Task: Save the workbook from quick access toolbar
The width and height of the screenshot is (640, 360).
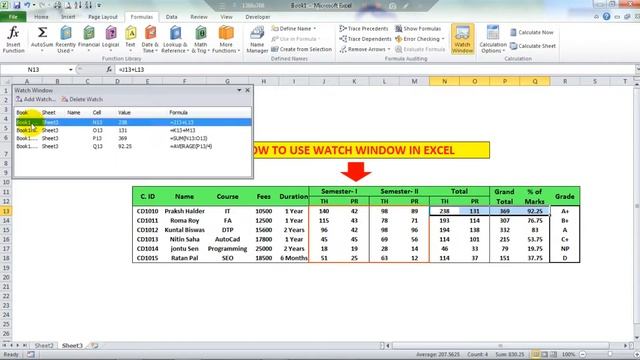Action: pyautogui.click(x=17, y=5)
